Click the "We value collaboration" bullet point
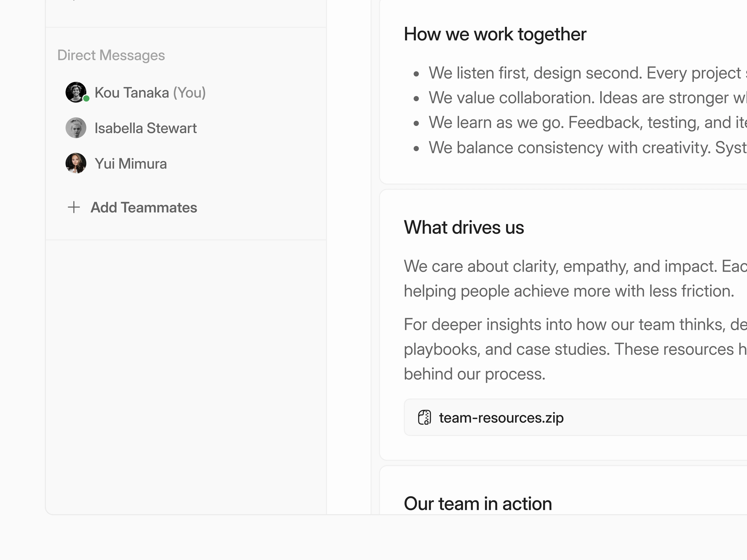The width and height of the screenshot is (747, 560). coord(584,98)
